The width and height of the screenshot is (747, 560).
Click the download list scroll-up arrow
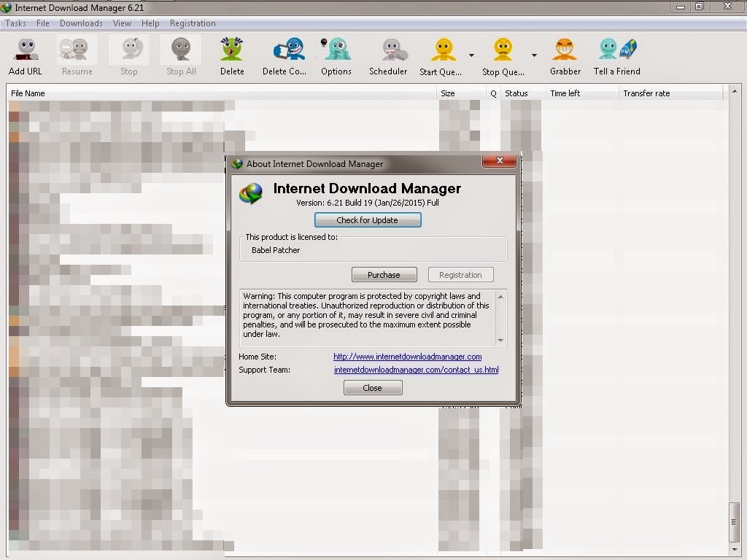734,91
